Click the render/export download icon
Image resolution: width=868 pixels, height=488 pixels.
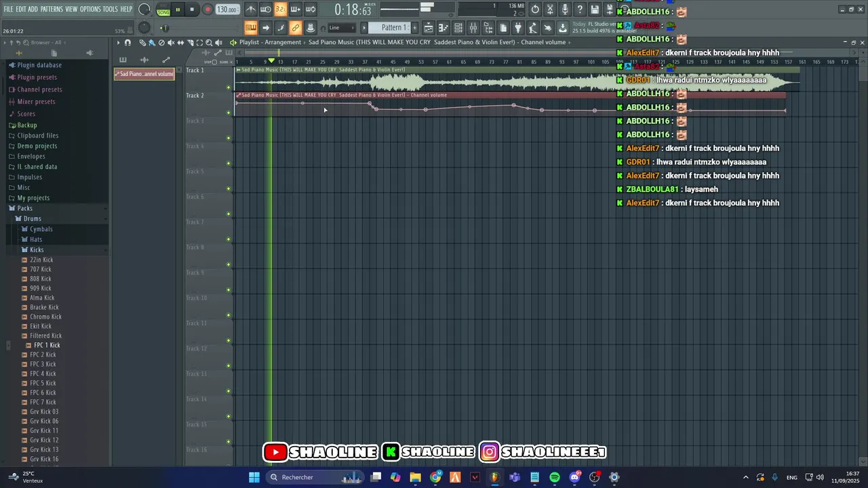click(x=563, y=28)
